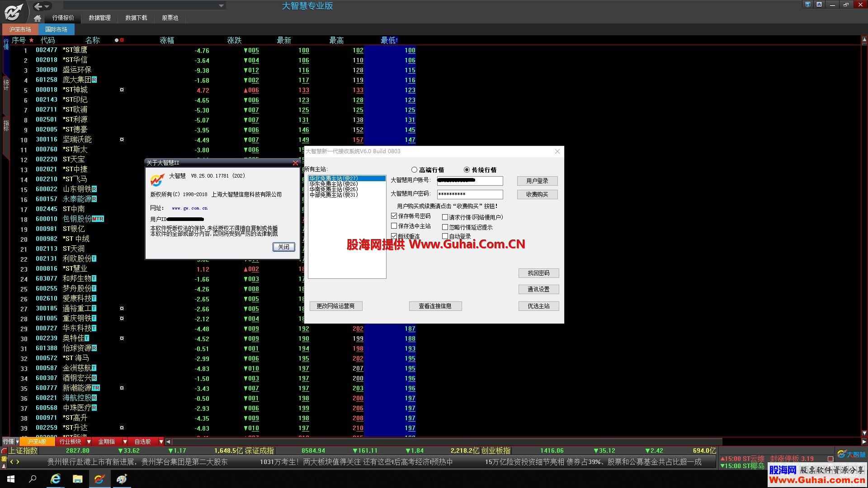Click the 用户登录 button

537,181
